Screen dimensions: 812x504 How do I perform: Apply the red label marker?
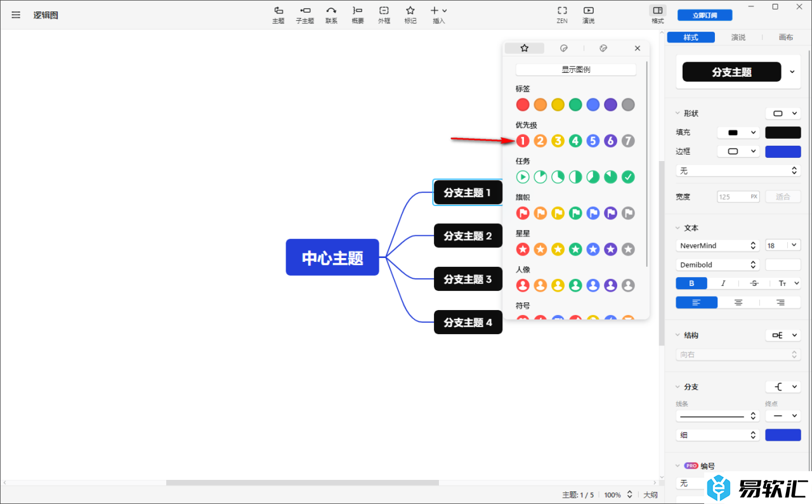pyautogui.click(x=523, y=105)
